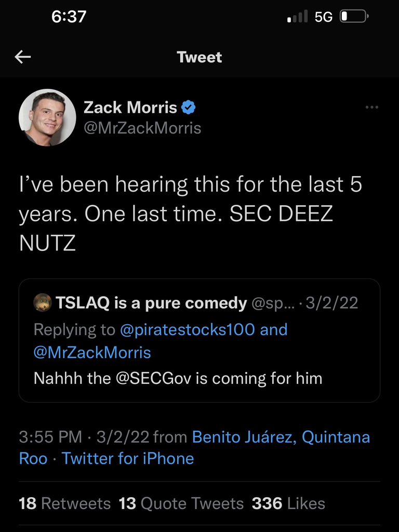Screen dimensions: 399x532
Task: Open the Benito Juárez, Quintana Roo location
Action: (x=194, y=447)
